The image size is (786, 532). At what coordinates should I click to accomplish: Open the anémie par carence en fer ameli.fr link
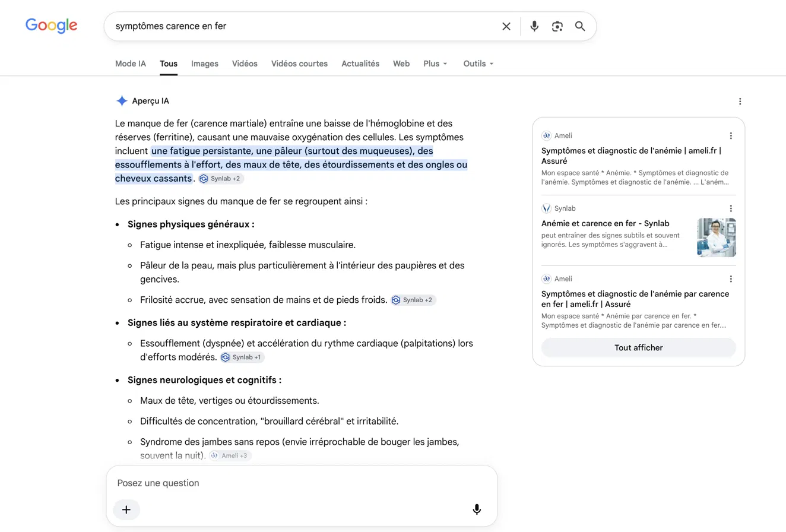coord(635,299)
